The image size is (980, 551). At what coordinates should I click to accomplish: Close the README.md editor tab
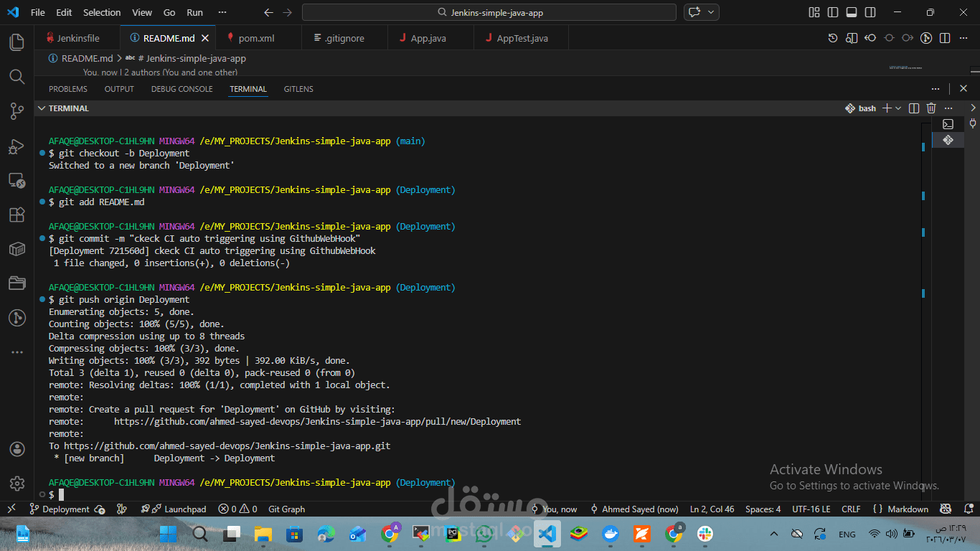(205, 38)
